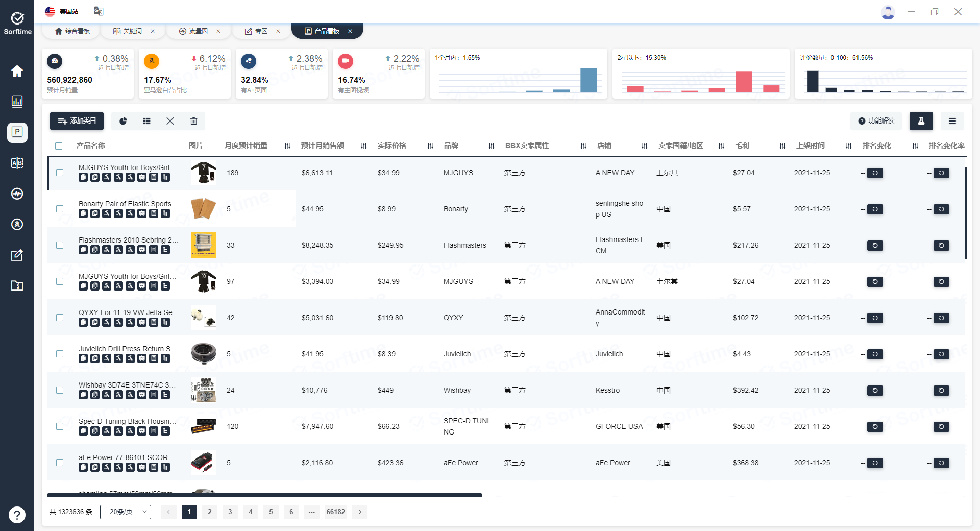The image size is (980, 531).
Task: Open the home icon in left sidebar
Action: [17, 71]
